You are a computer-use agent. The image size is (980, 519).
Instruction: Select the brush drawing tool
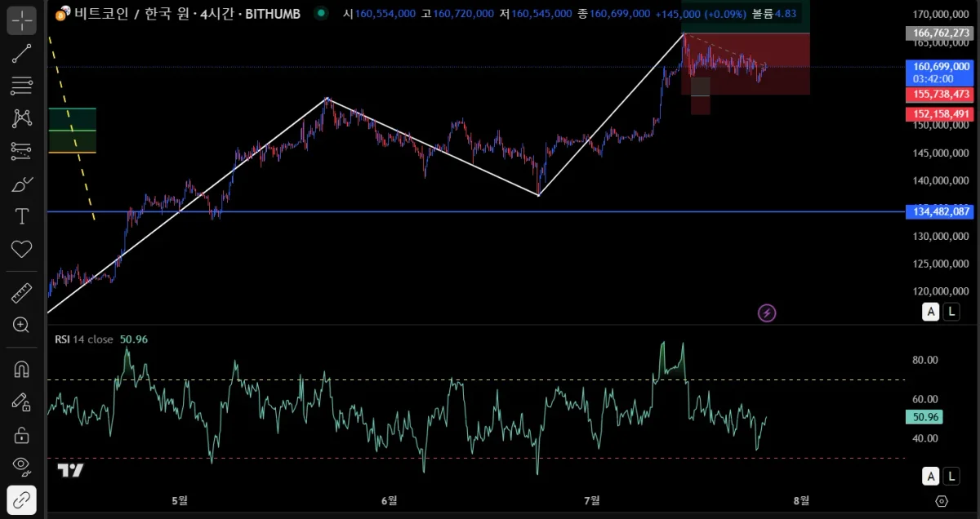21,184
